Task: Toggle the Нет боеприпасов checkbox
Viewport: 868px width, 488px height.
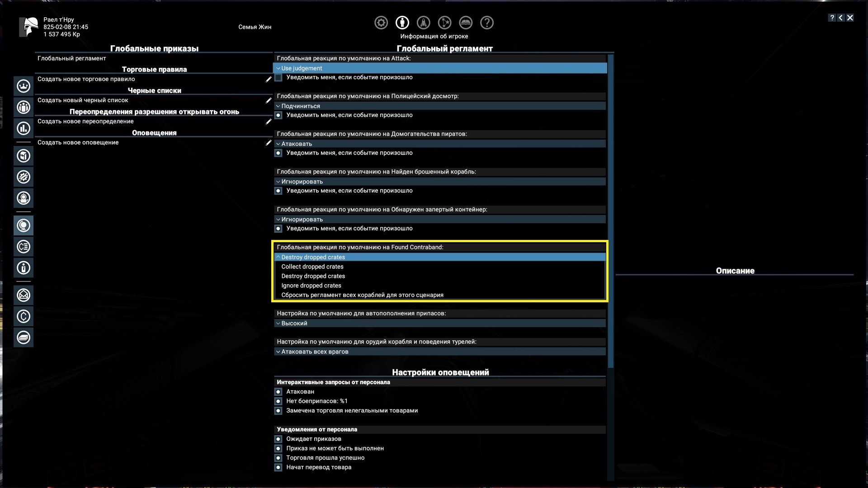Action: 278,401
